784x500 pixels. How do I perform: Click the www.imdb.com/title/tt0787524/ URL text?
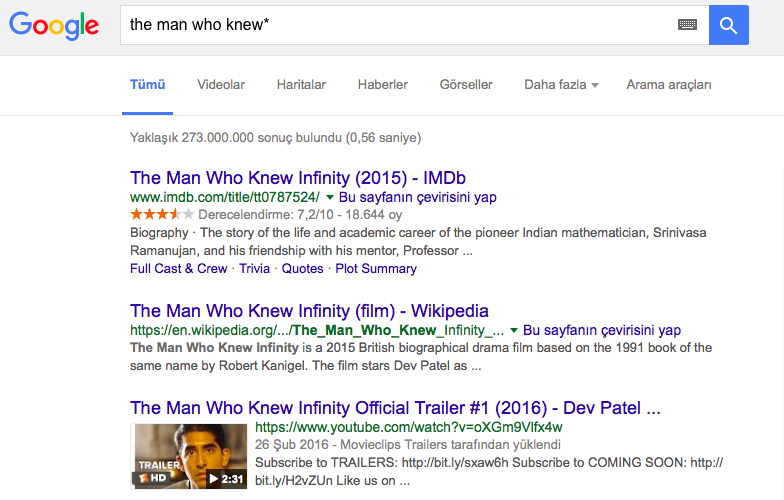click(224, 197)
